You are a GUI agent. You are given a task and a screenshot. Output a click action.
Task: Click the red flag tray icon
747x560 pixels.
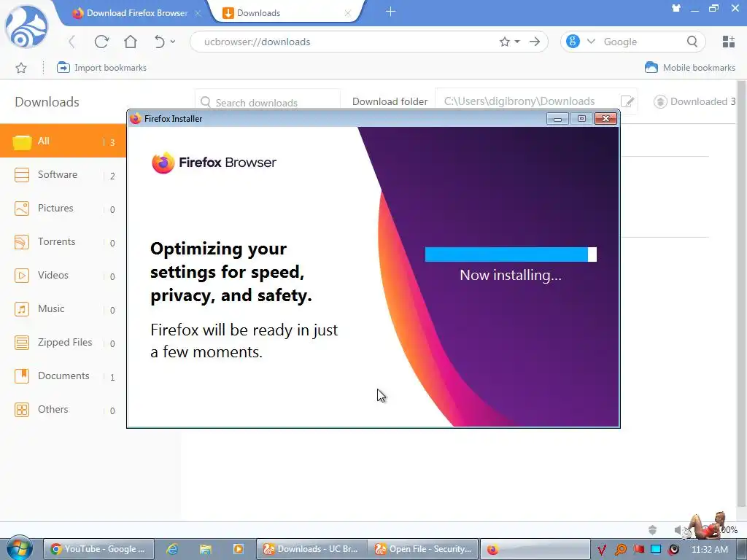click(x=639, y=549)
